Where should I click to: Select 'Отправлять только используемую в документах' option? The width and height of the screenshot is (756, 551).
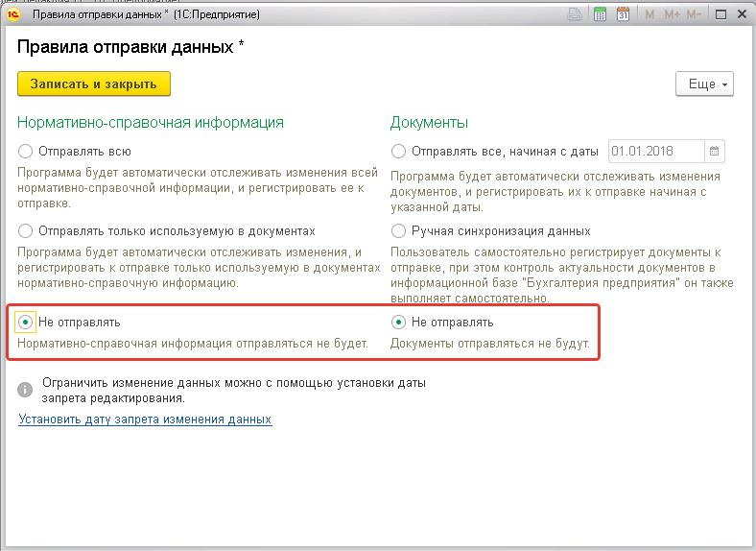click(26, 231)
